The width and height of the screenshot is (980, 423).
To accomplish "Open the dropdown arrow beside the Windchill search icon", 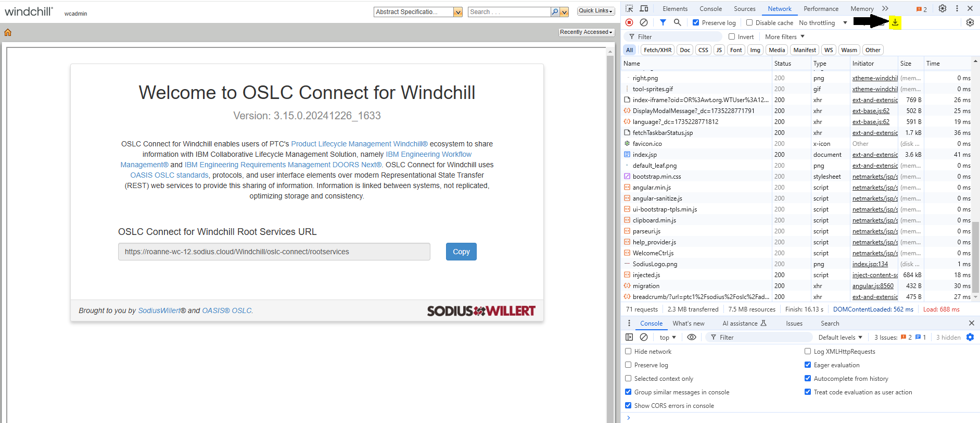I will [x=564, y=12].
